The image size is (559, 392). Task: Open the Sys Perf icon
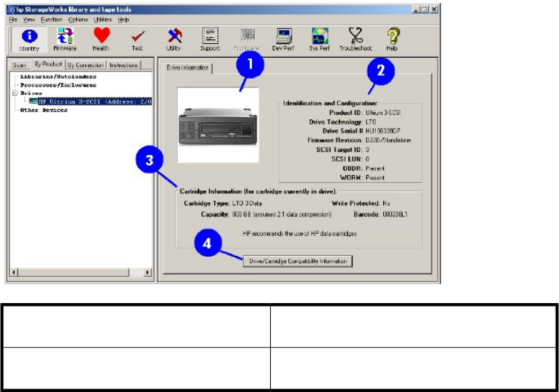(319, 40)
